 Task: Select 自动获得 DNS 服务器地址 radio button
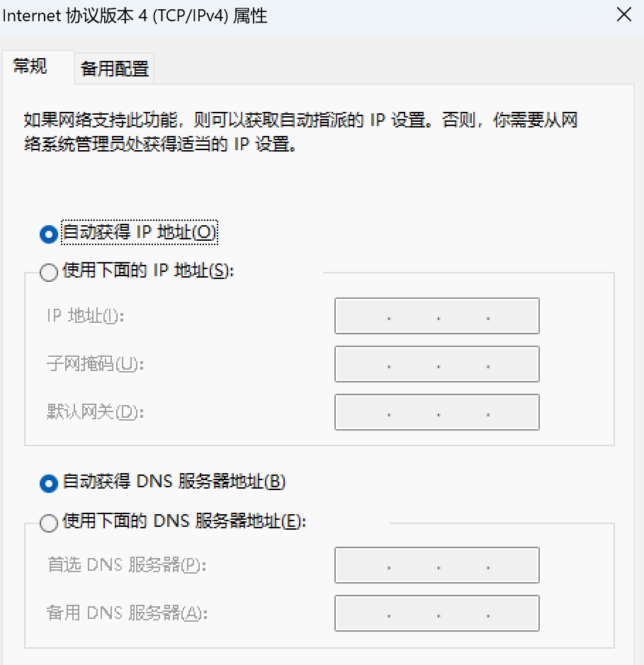pos(49,483)
